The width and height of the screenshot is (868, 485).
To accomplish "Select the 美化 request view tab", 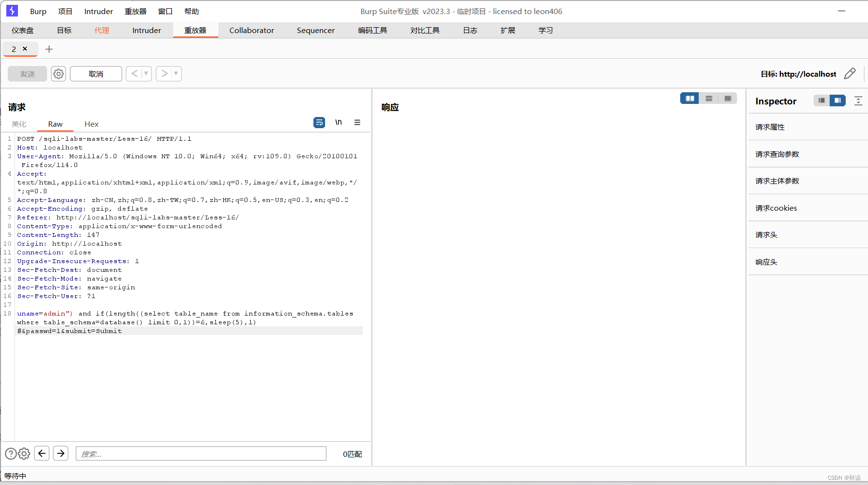I will (19, 124).
